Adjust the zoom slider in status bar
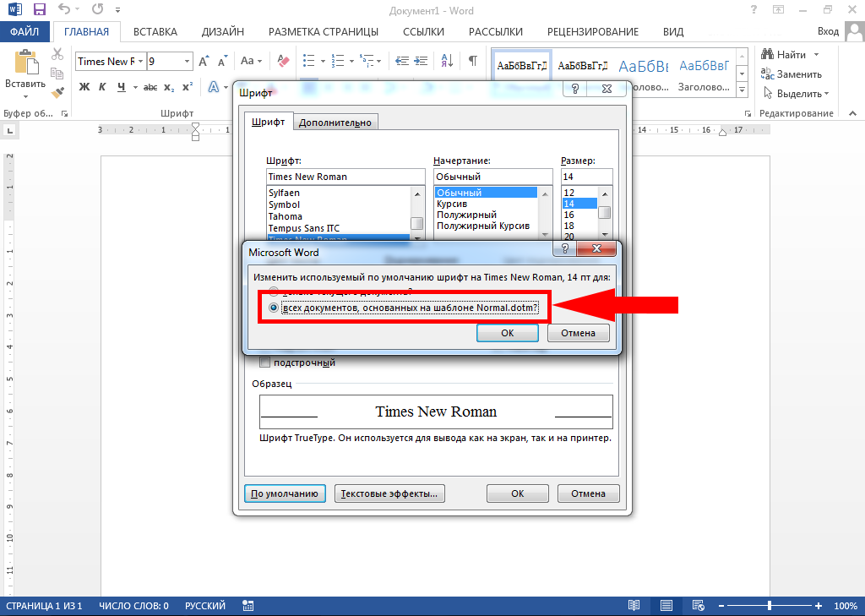865x616 pixels. 769,606
